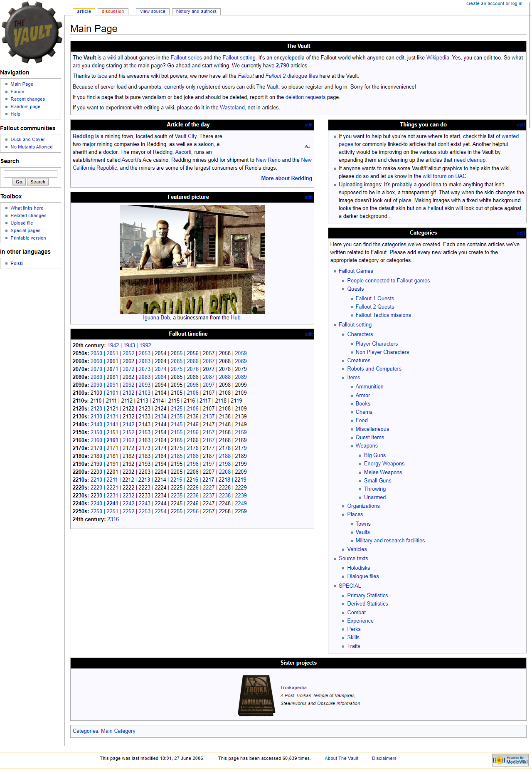Open Troikapedia sister project link
The image size is (532, 774).
click(293, 688)
